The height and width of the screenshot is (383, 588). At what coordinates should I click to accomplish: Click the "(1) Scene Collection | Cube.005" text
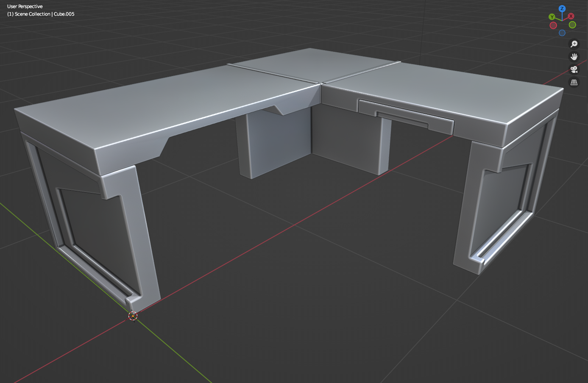coord(41,14)
